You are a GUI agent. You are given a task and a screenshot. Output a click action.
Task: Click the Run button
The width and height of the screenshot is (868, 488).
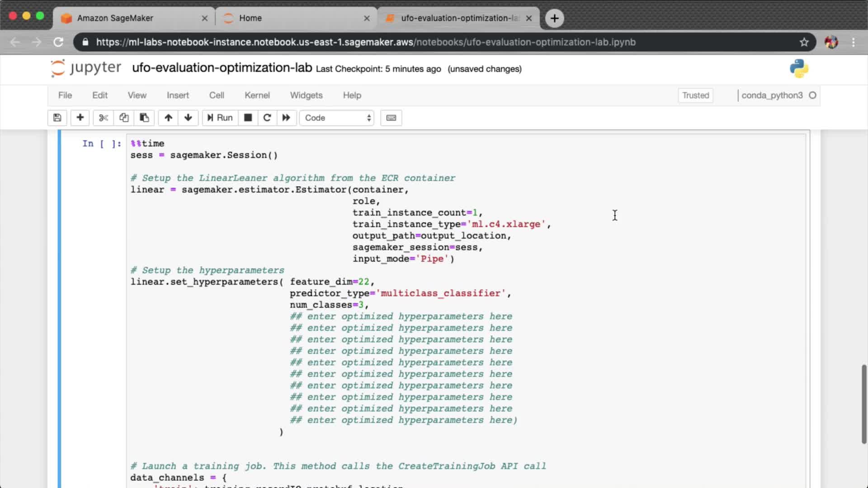click(220, 118)
